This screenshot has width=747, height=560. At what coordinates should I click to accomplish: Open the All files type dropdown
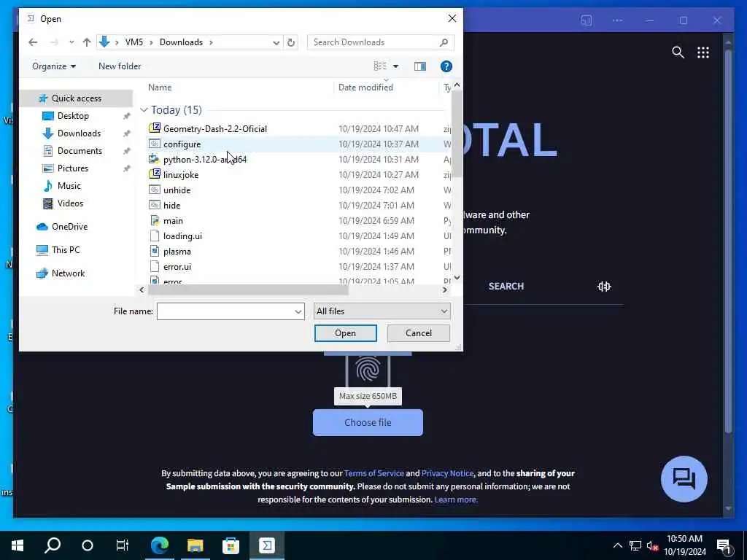[382, 311]
